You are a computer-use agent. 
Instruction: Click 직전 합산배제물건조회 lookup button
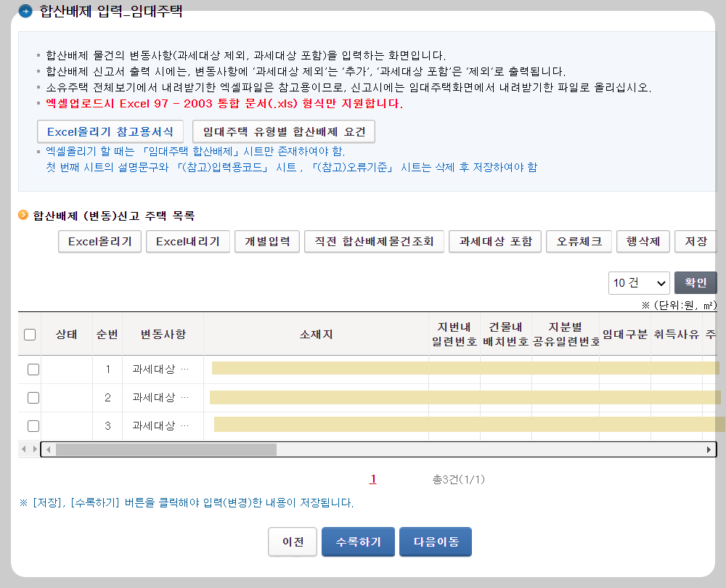374,242
